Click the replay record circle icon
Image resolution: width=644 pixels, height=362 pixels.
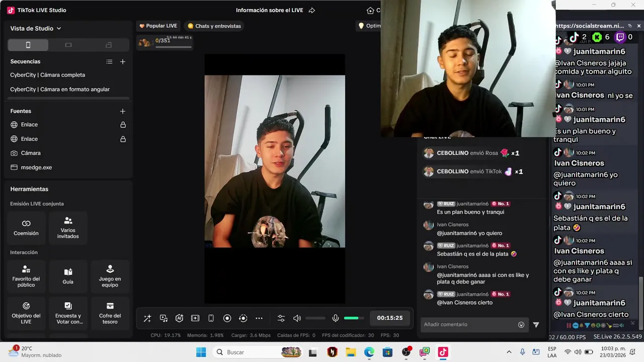[243, 318]
